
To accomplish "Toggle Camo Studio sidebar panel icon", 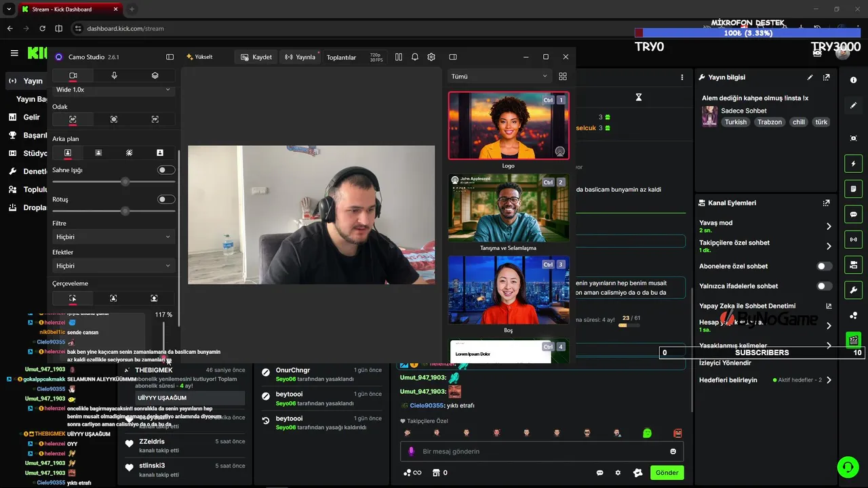I will (170, 57).
